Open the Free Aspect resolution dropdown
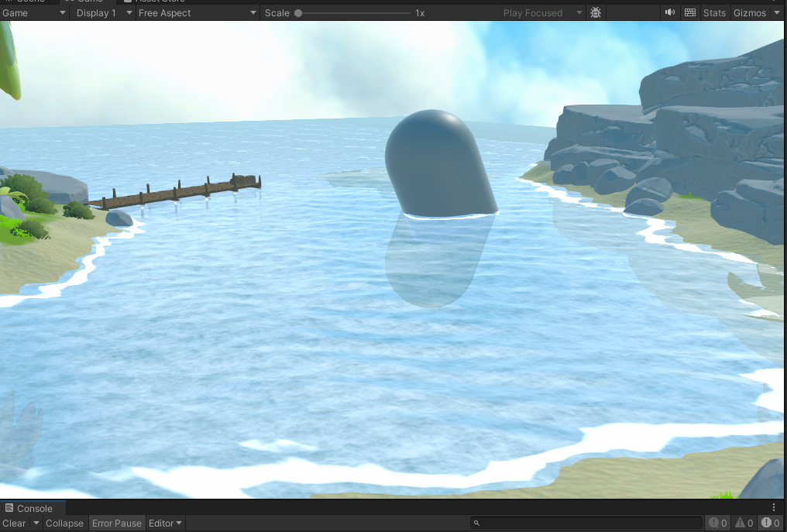The image size is (787, 532). tap(197, 13)
